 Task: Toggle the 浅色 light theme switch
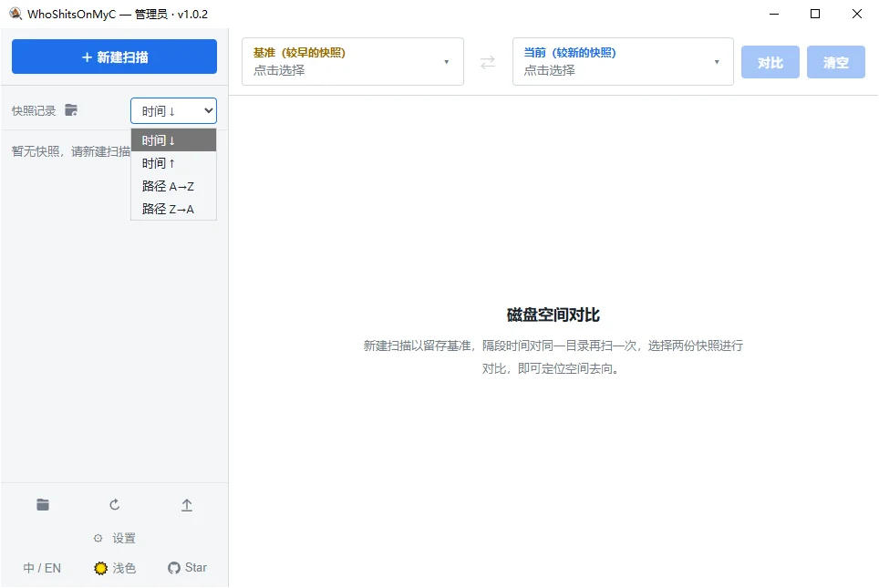[114, 568]
